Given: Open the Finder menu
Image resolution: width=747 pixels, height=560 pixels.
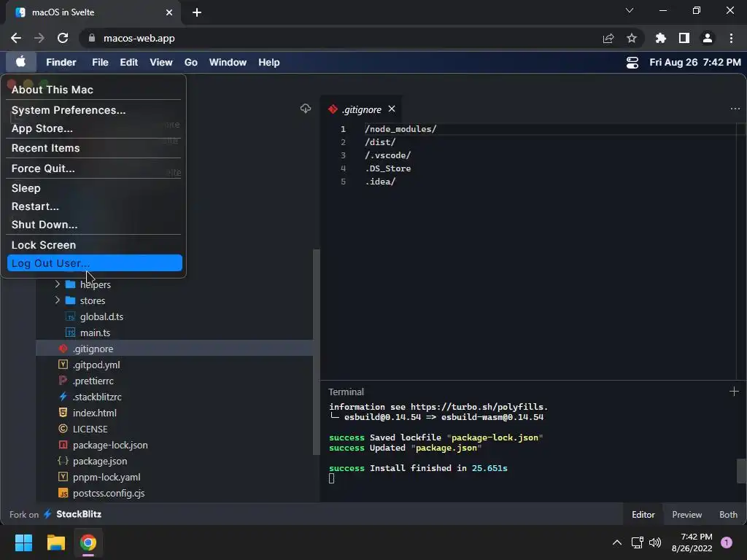Looking at the screenshot, I should pyautogui.click(x=61, y=63).
